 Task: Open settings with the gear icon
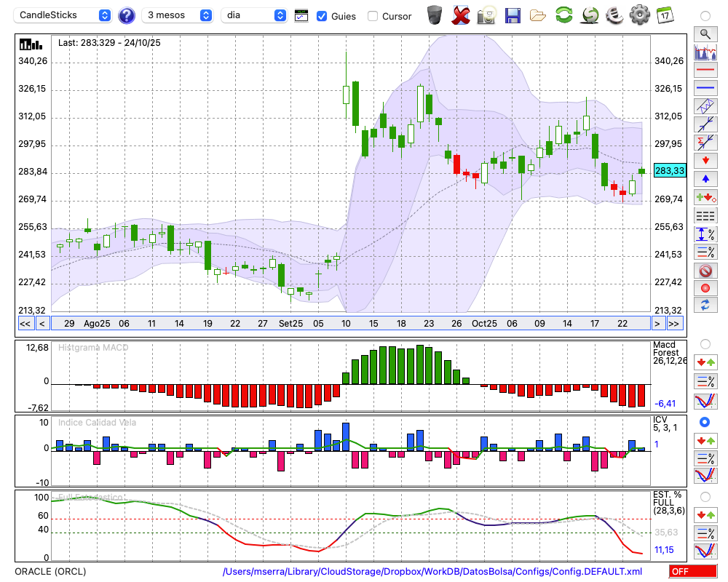coord(639,15)
